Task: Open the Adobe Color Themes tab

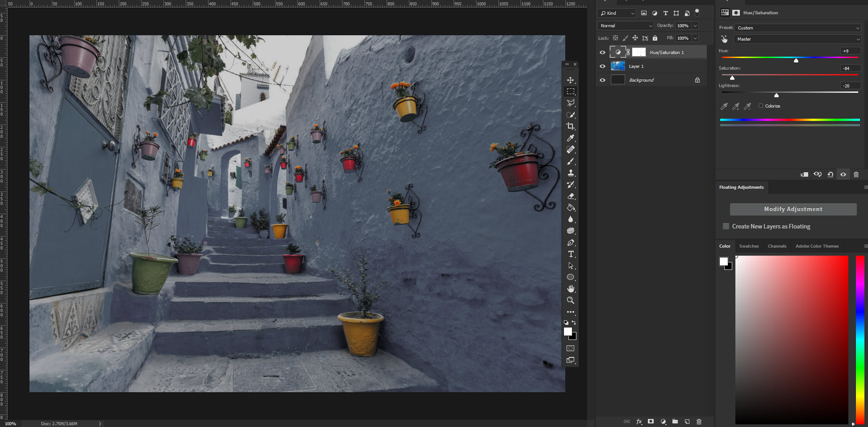Action: pos(817,246)
